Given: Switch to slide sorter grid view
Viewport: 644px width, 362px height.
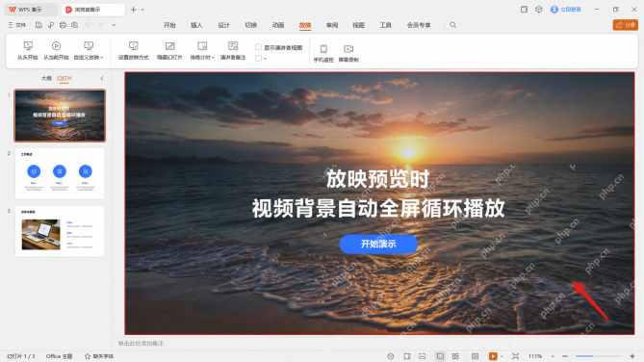Looking at the screenshot, I should (x=455, y=356).
